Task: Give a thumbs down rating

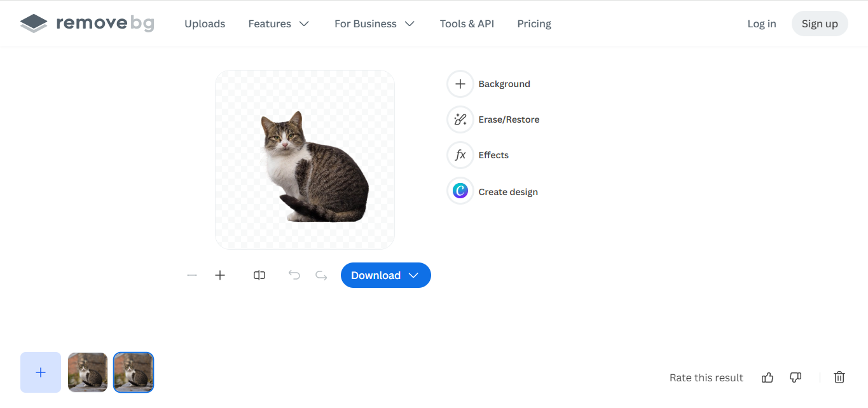Action: (x=796, y=377)
